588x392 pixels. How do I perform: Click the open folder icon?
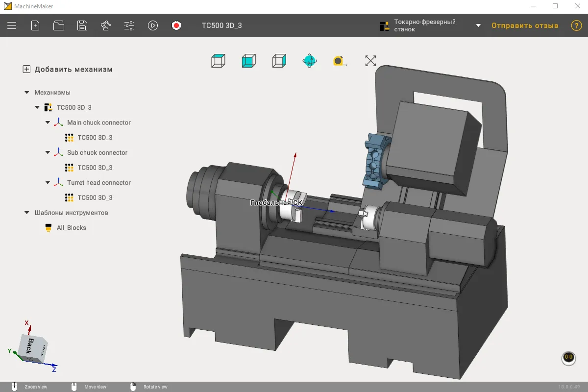(59, 25)
